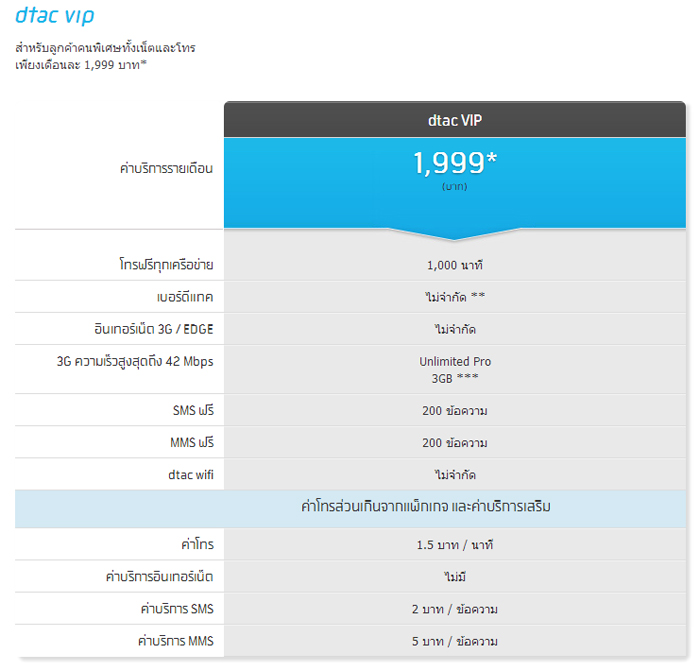Click the "MMS ฟรี" row label
Image resolution: width=700 pixels, height=671 pixels.
[192, 442]
